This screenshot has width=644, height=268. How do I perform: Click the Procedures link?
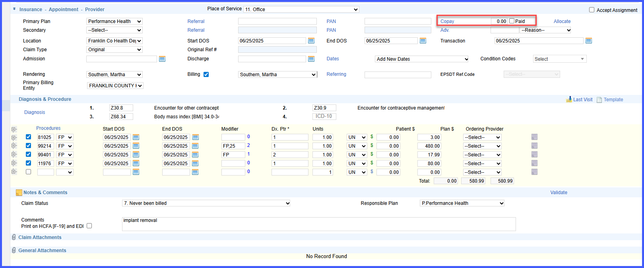pyautogui.click(x=48, y=128)
